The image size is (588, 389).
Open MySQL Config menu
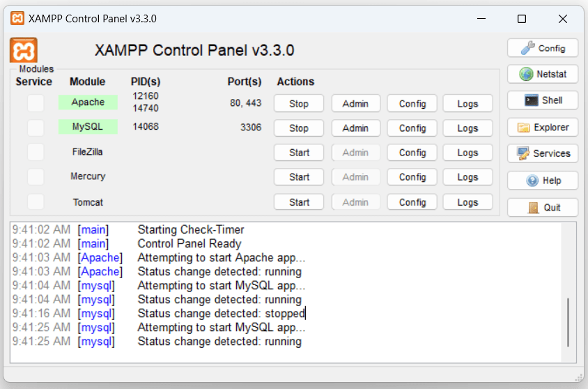pyautogui.click(x=412, y=128)
